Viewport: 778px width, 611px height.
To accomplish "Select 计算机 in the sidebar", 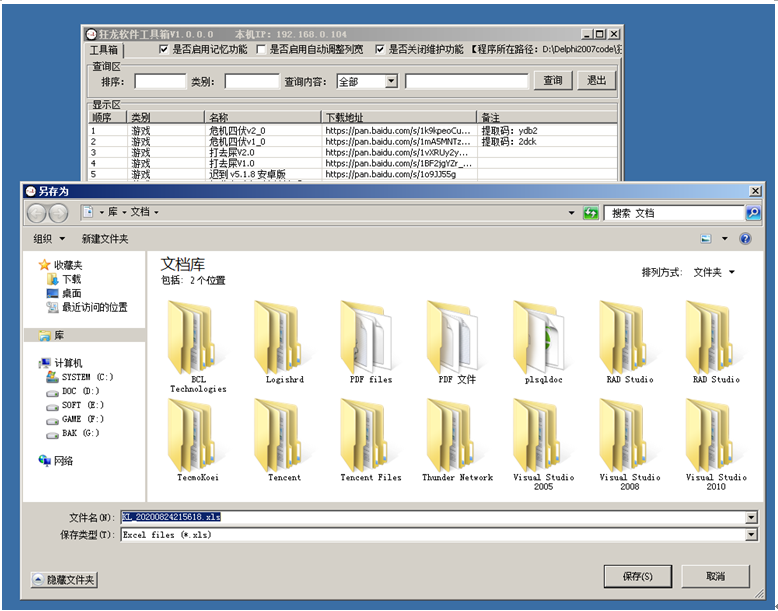I will 61,363.
